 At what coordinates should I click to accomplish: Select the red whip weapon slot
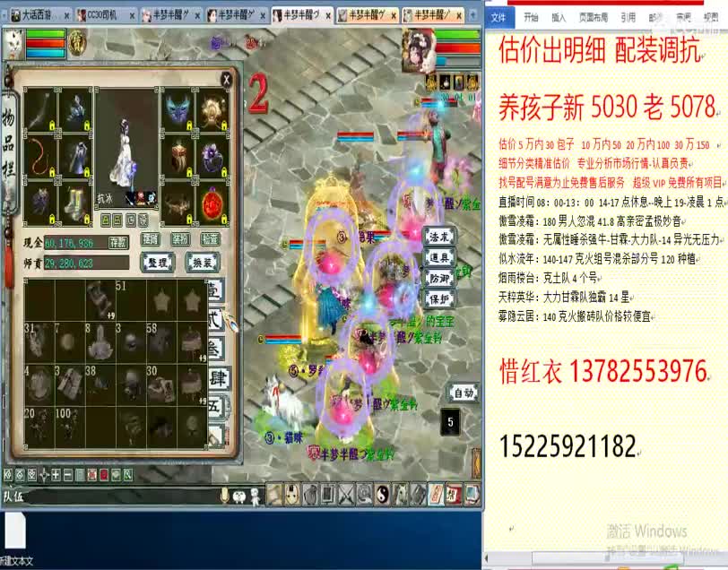coord(40,157)
